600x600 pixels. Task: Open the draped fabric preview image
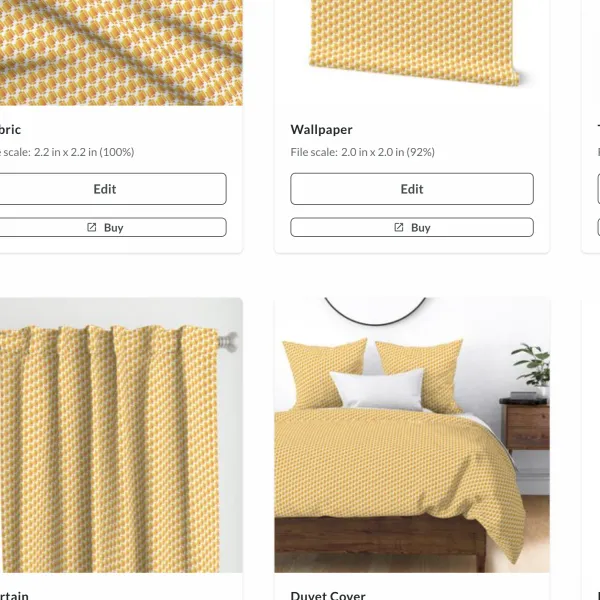[121, 53]
